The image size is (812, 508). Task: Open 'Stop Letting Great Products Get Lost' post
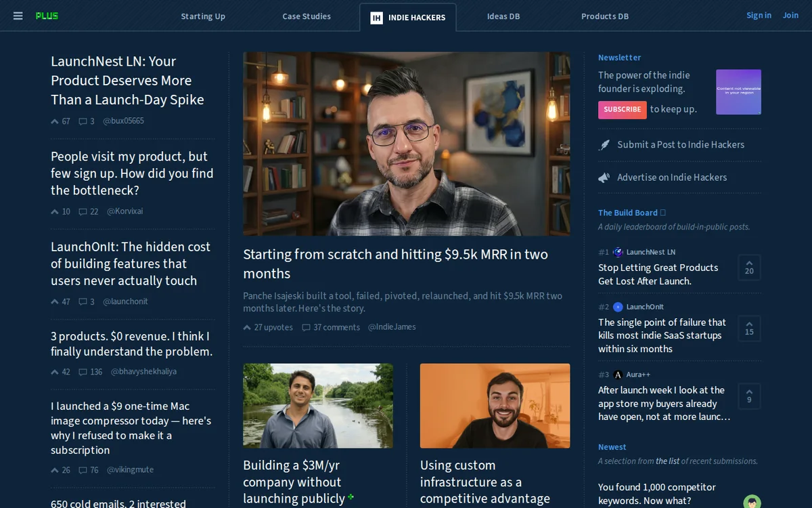point(658,274)
